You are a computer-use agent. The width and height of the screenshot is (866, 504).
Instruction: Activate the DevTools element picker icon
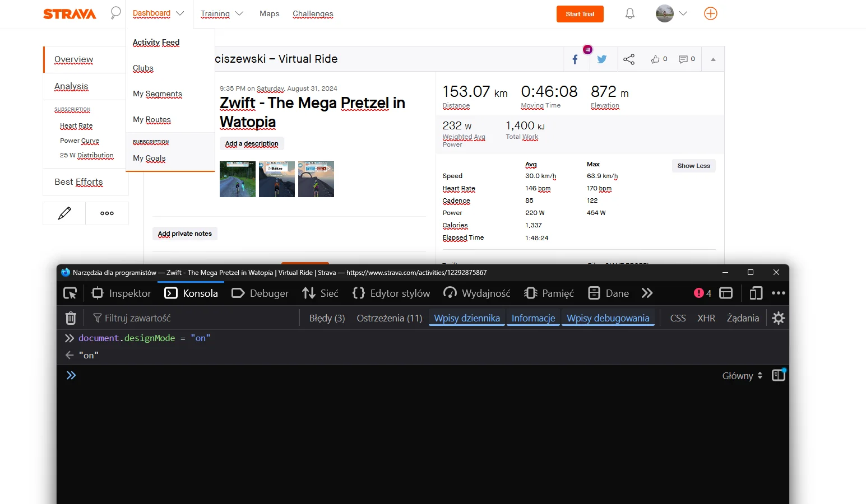tap(70, 293)
